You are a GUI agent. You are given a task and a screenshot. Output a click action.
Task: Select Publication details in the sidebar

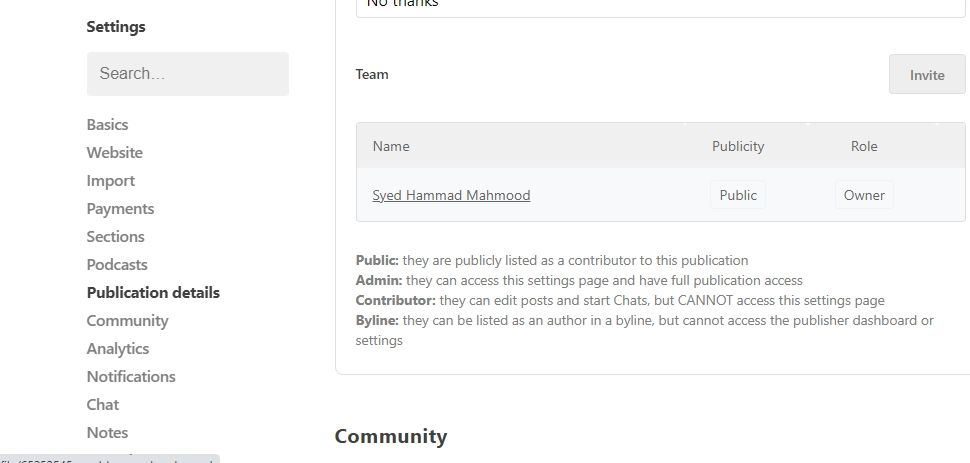pos(153,293)
